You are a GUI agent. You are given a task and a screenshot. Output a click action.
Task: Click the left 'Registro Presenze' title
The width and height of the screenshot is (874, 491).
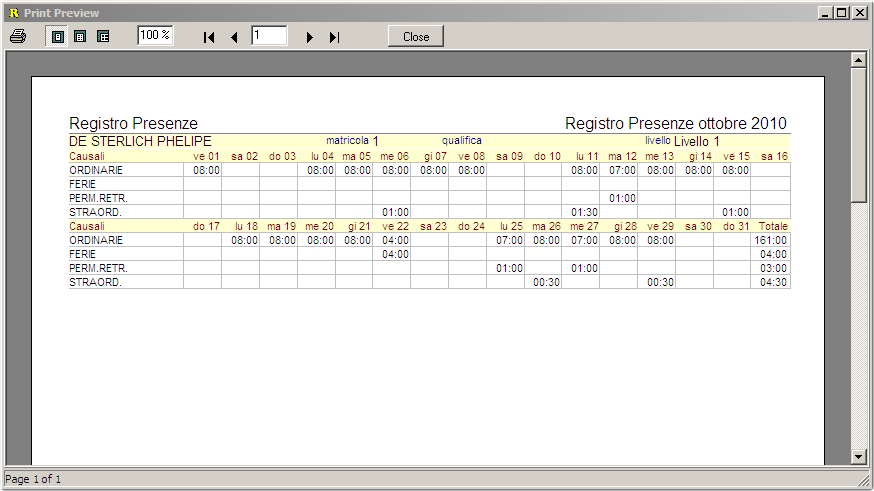133,123
